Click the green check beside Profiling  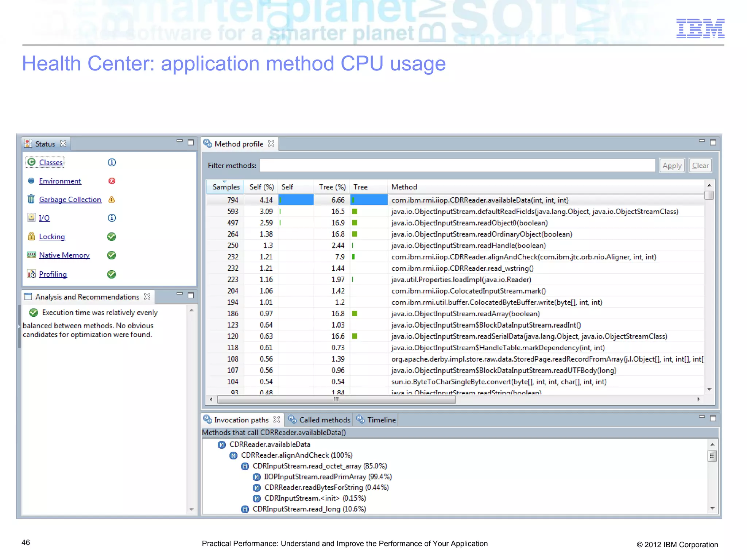pos(112,274)
